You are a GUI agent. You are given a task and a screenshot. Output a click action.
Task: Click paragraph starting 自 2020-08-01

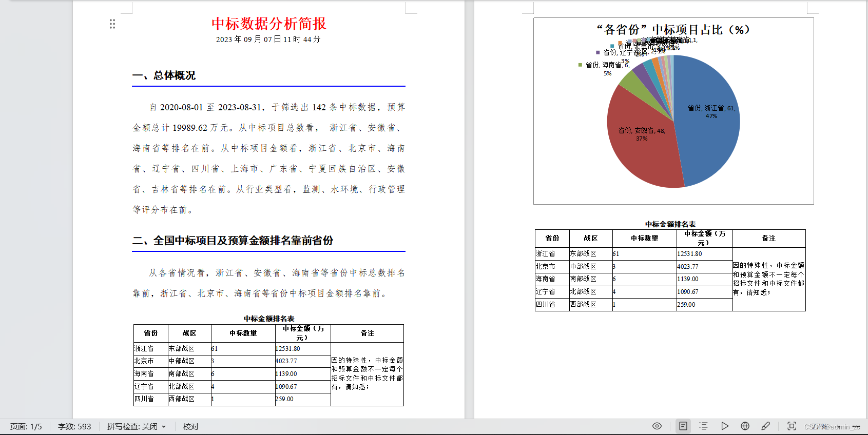tap(269, 159)
